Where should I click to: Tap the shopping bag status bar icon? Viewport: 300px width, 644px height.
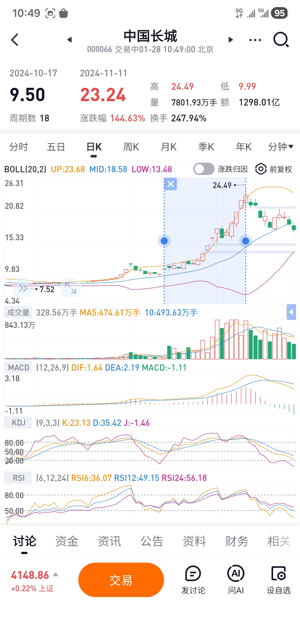(64, 13)
